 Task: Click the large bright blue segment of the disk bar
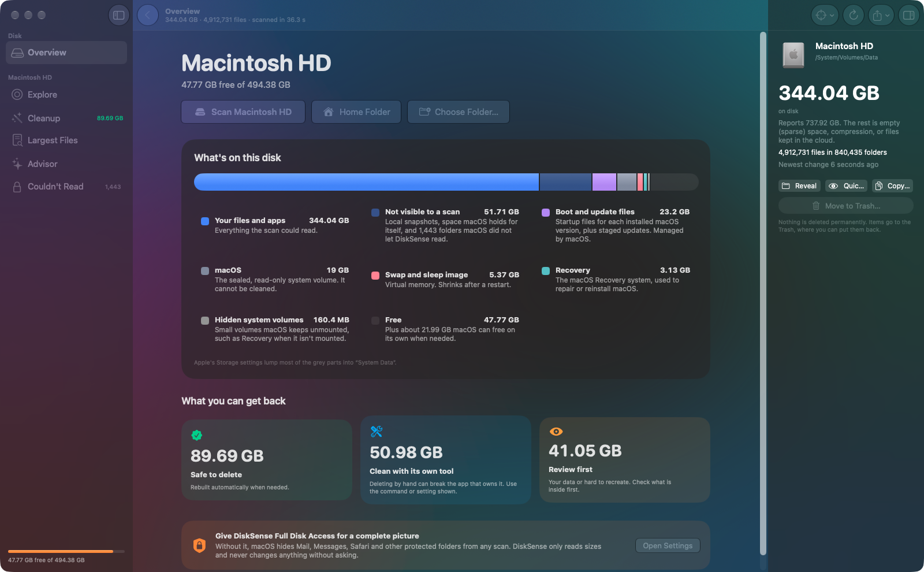coord(366,182)
